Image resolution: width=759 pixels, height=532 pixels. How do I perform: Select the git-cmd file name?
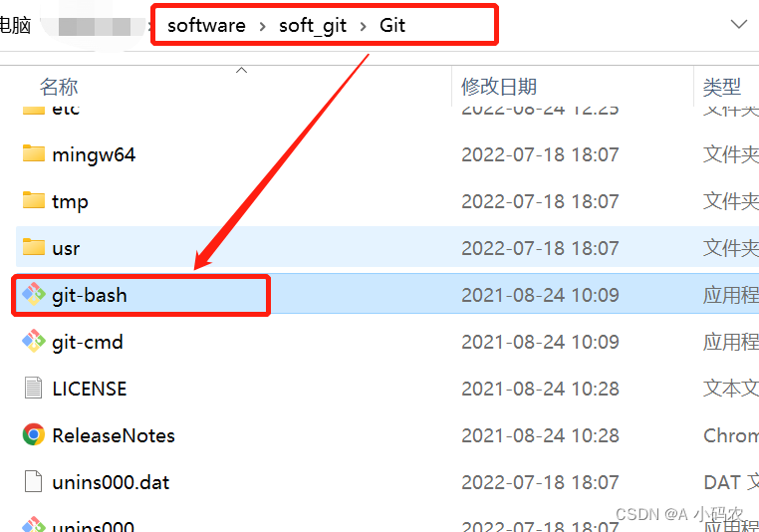88,343
